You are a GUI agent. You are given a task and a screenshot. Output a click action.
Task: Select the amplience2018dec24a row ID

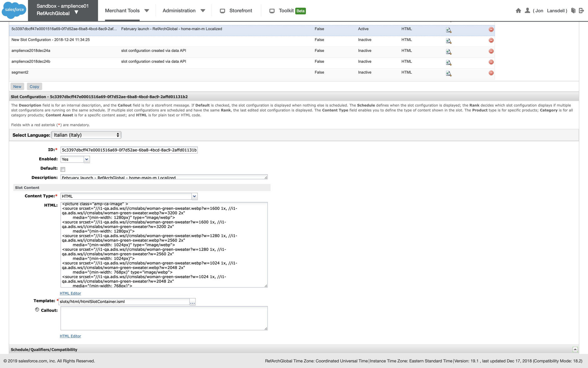[x=31, y=51]
